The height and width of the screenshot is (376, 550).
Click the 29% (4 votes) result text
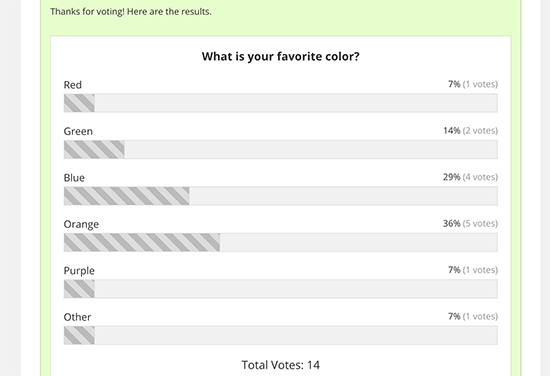coord(470,177)
